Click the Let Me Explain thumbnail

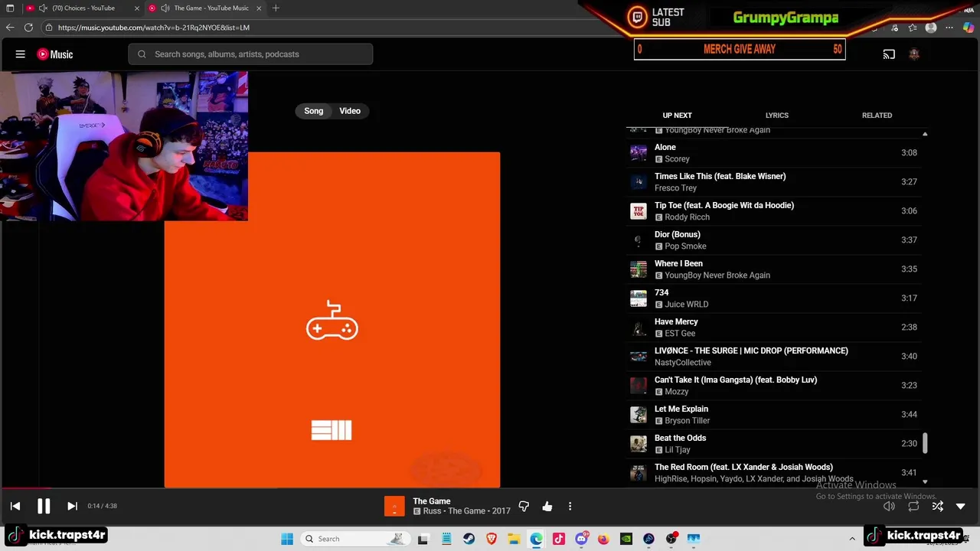click(638, 415)
